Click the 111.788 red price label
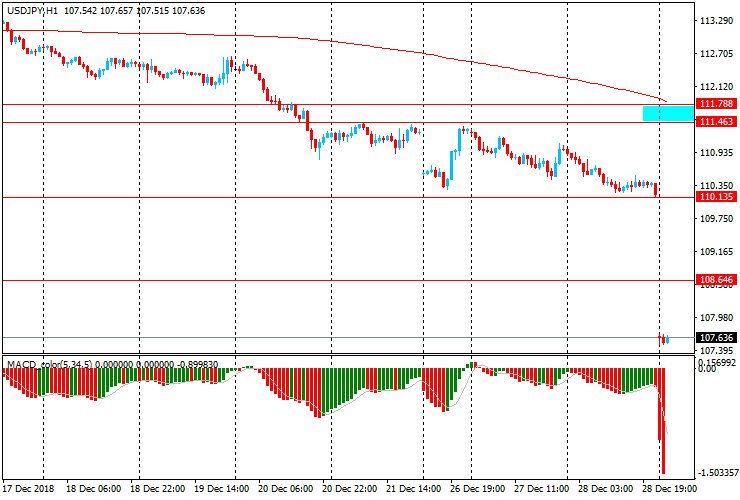The width and height of the screenshot is (740, 500). click(716, 104)
